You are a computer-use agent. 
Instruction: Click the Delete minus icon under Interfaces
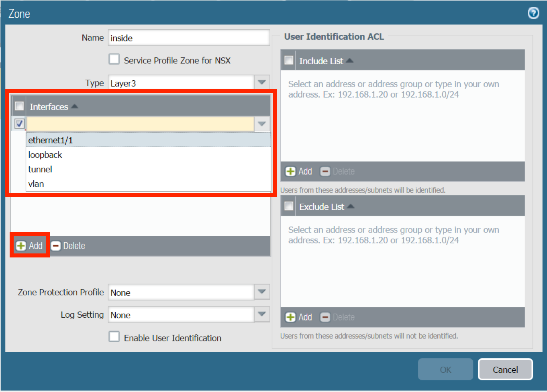coord(56,246)
